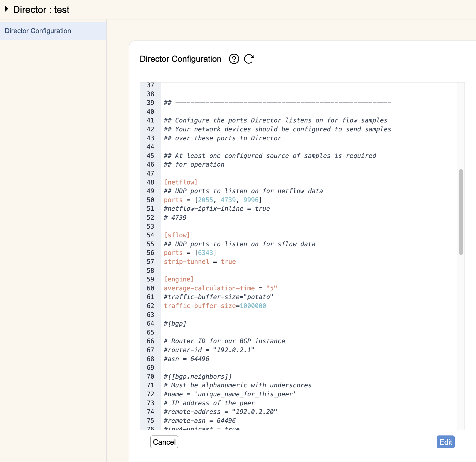Click the 'Director : test' page title
Image resolution: width=476 pixels, height=462 pixels.
(x=41, y=9)
